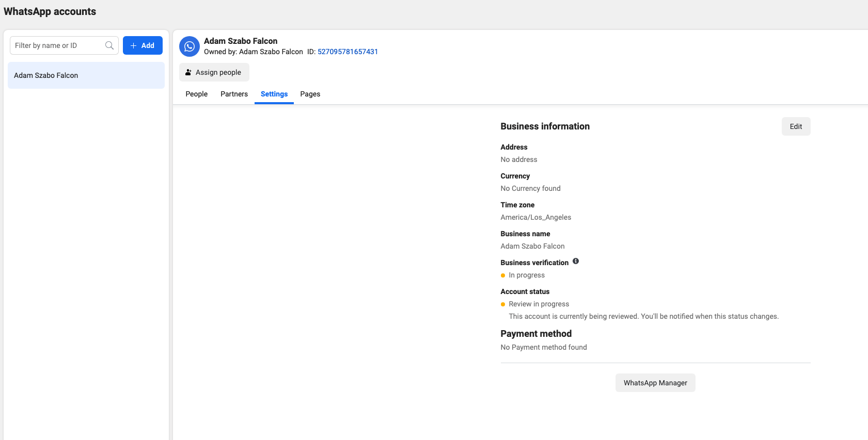Switch to the People tab
This screenshot has width=868, height=440.
(196, 94)
